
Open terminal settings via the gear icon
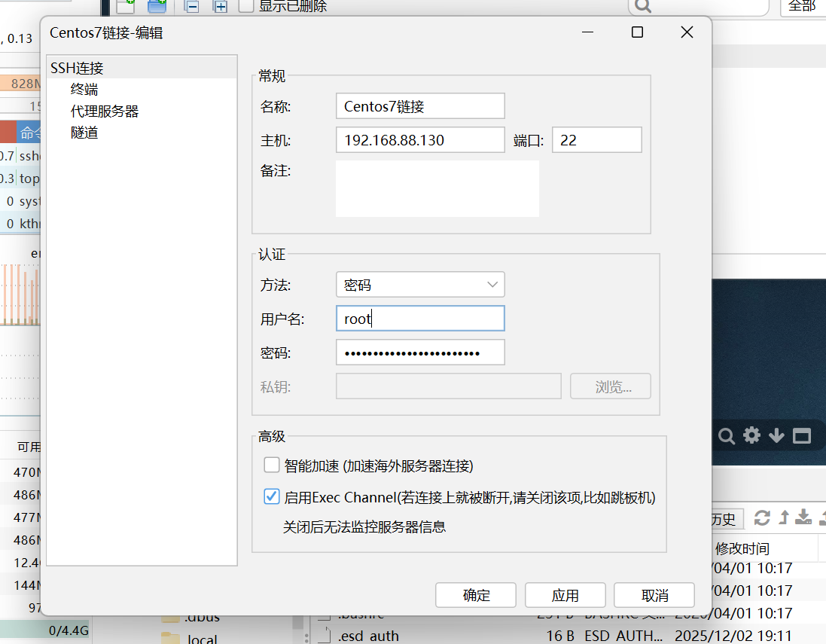click(x=751, y=435)
